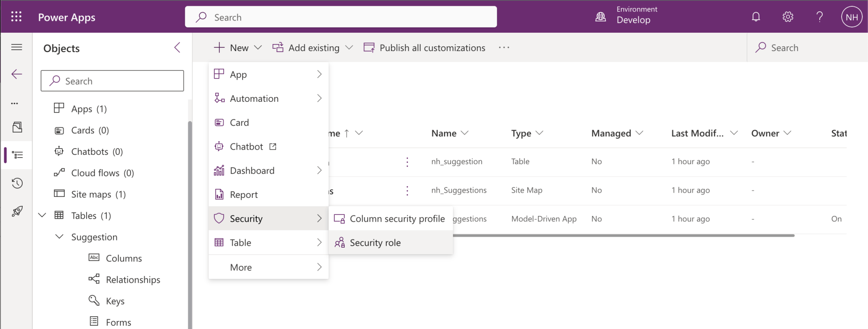
Task: Click the help question mark icon
Action: [x=820, y=17]
